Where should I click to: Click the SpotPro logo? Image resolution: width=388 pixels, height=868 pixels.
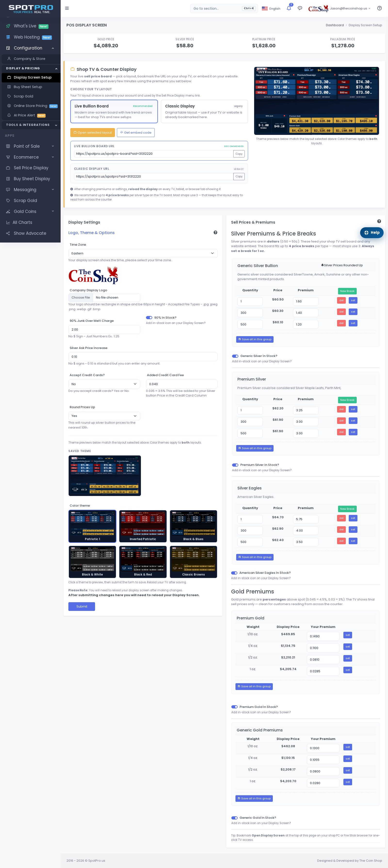coord(31,9)
